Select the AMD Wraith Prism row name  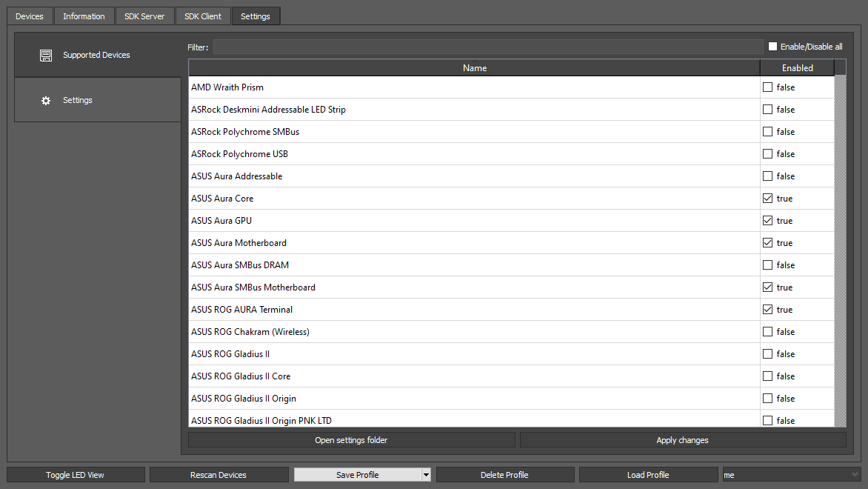[227, 87]
